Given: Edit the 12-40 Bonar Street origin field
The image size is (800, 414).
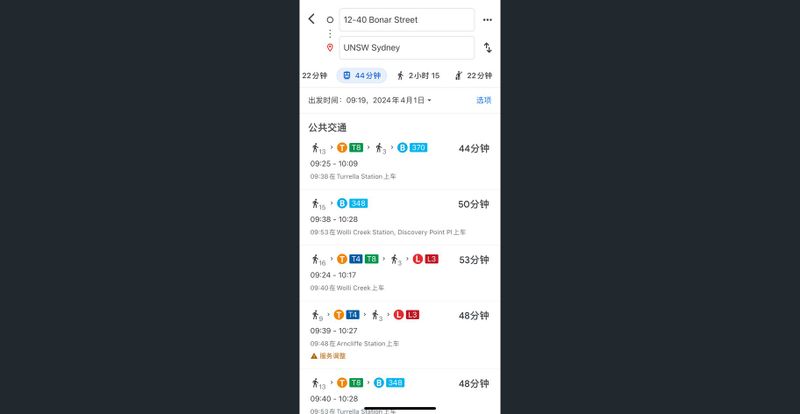Looking at the screenshot, I should (406, 19).
